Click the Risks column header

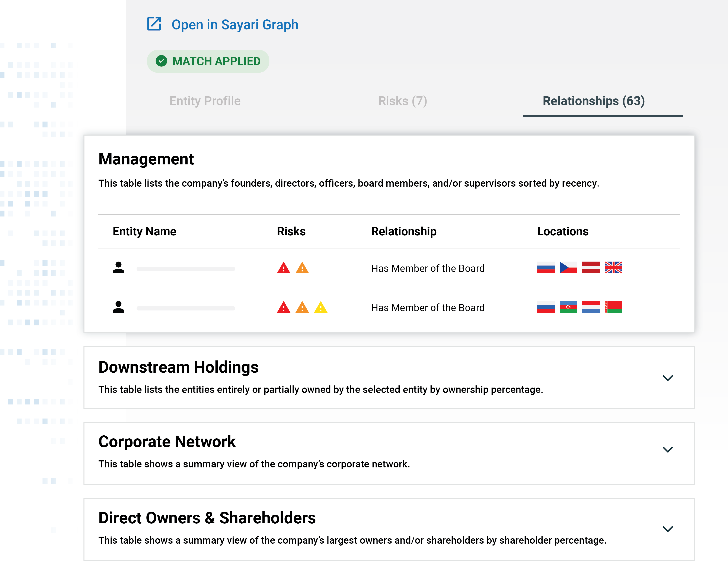coord(291,231)
